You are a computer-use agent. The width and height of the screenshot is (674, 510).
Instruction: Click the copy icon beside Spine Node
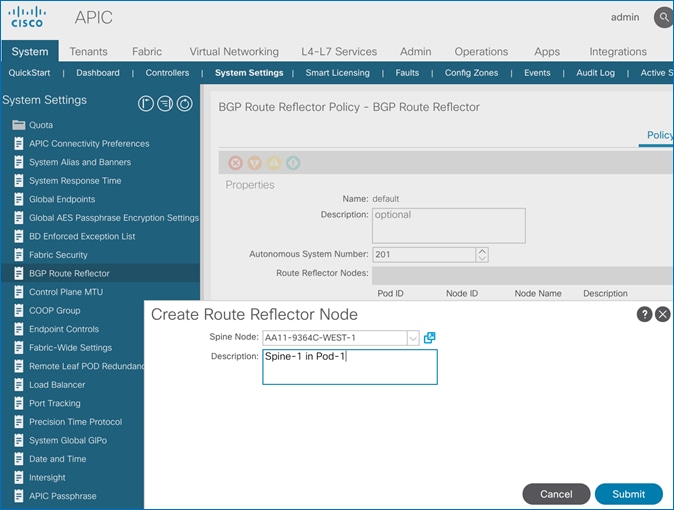click(430, 338)
